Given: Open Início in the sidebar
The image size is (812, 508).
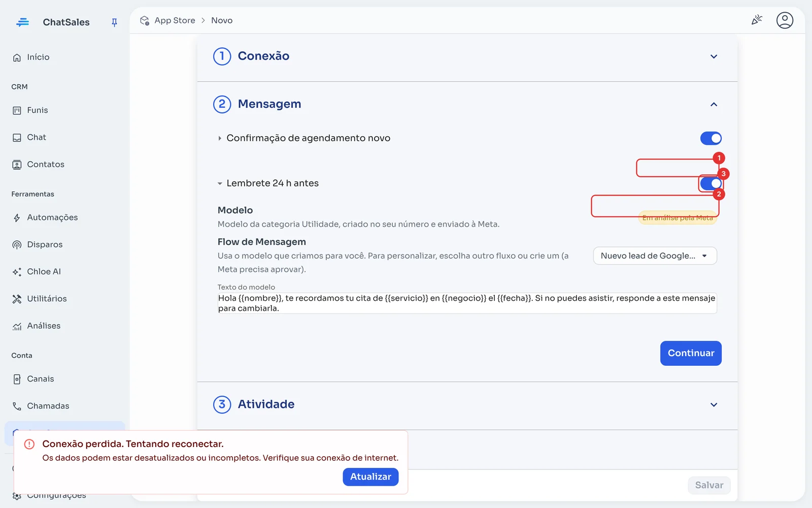Looking at the screenshot, I should (x=38, y=57).
